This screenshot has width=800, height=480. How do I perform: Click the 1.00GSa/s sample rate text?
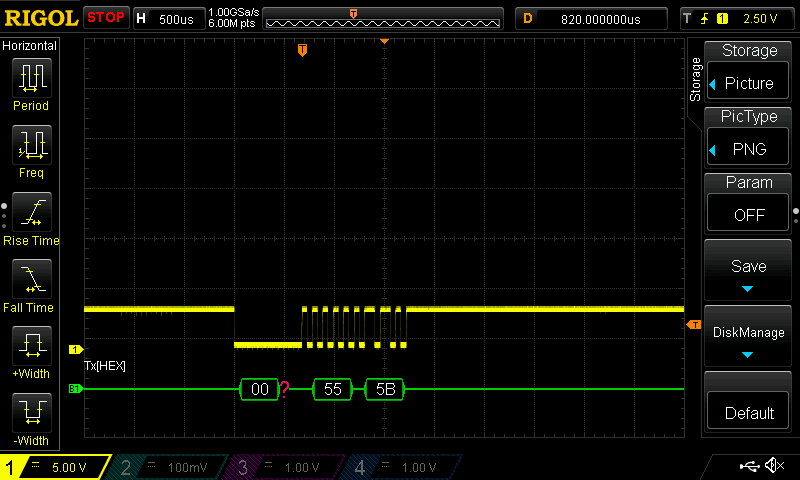pyautogui.click(x=234, y=12)
